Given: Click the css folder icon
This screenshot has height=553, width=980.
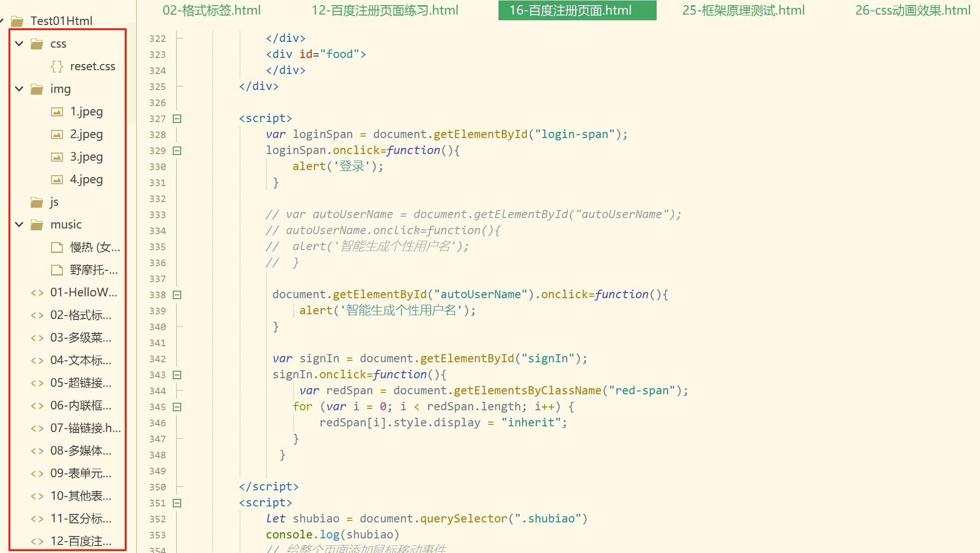Looking at the screenshot, I should click(x=37, y=44).
